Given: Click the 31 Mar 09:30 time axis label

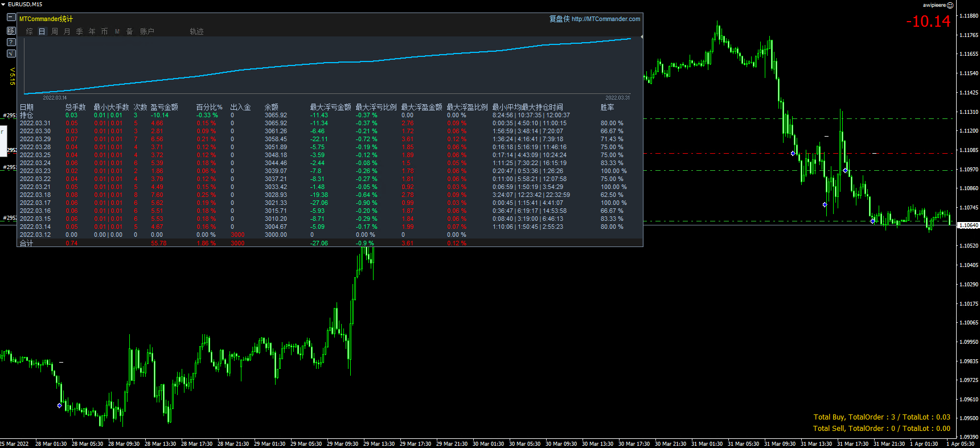Looking at the screenshot, I should point(780,444).
